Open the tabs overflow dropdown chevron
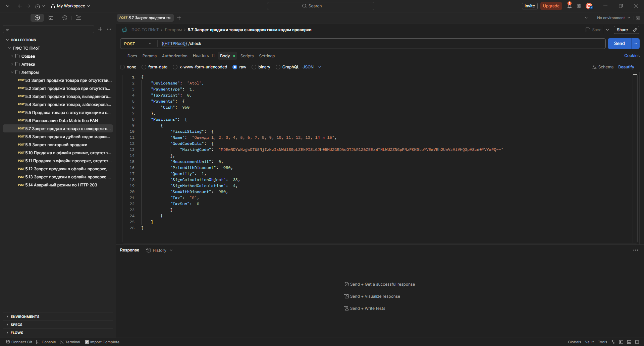 tap(586, 18)
